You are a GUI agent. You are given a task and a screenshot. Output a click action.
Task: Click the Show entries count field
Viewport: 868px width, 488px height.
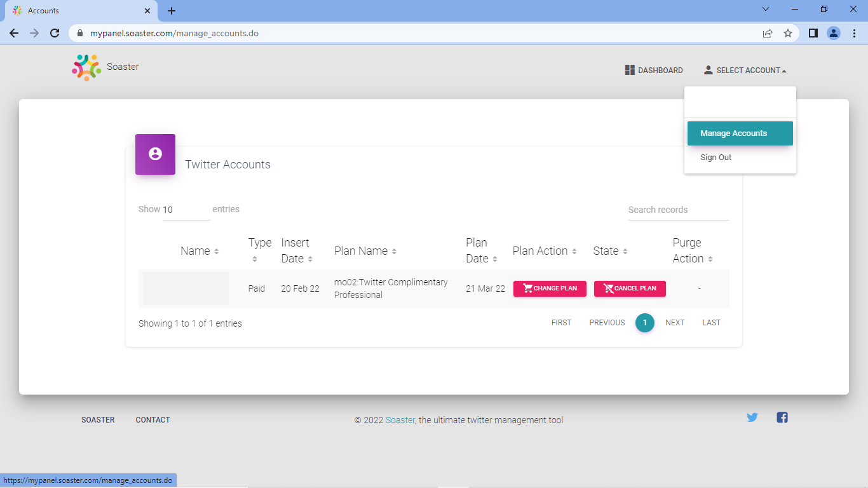[x=186, y=210]
